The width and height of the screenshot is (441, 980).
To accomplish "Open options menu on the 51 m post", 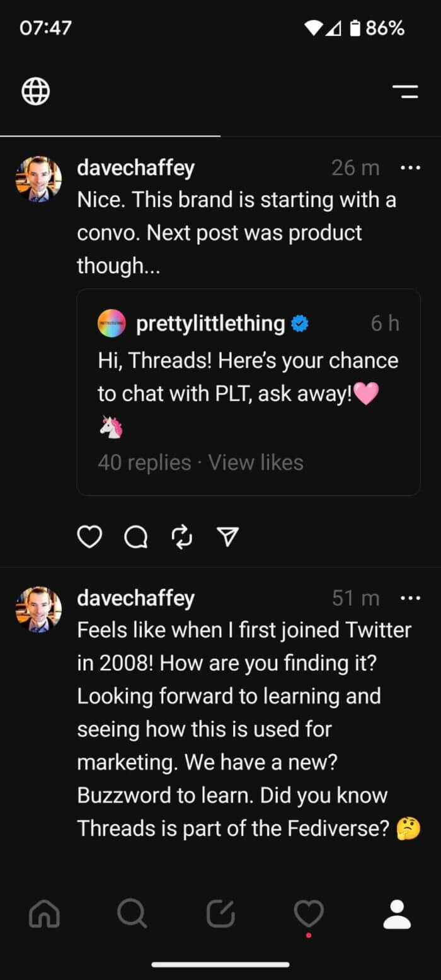I will 410,598.
